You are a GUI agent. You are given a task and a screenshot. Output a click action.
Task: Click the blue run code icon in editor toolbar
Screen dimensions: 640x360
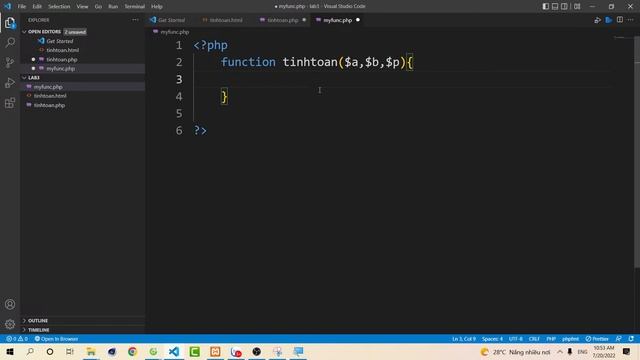tap(609, 20)
